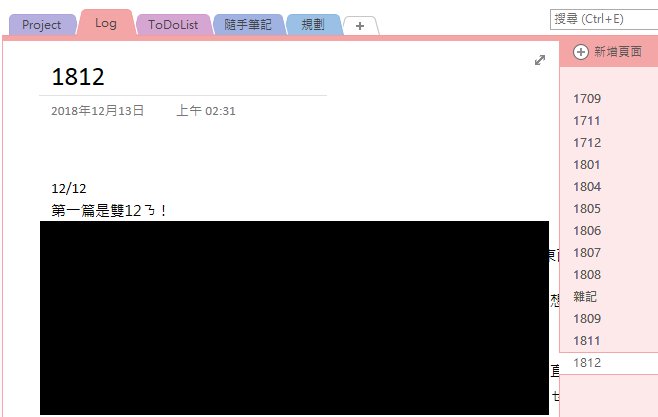Click the page title 1812
658x417 pixels.
tap(78, 77)
